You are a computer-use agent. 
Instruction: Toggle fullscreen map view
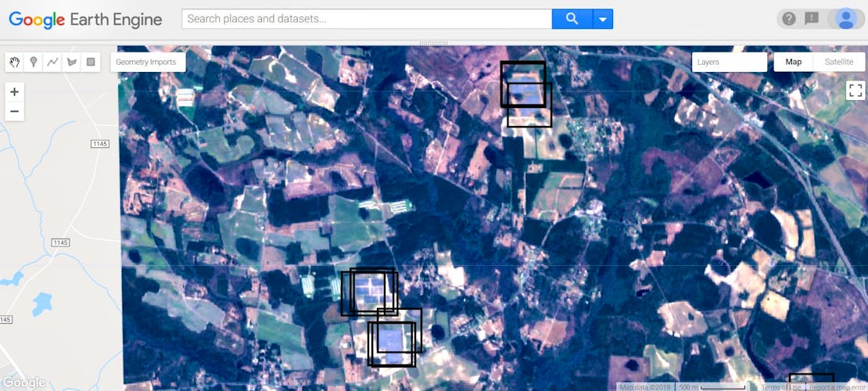(855, 90)
